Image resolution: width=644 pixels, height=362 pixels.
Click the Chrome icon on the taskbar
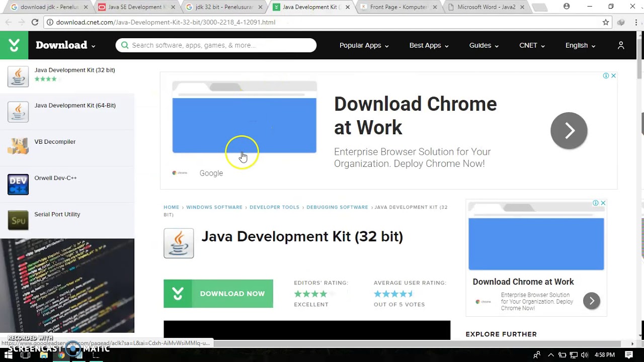(x=61, y=355)
